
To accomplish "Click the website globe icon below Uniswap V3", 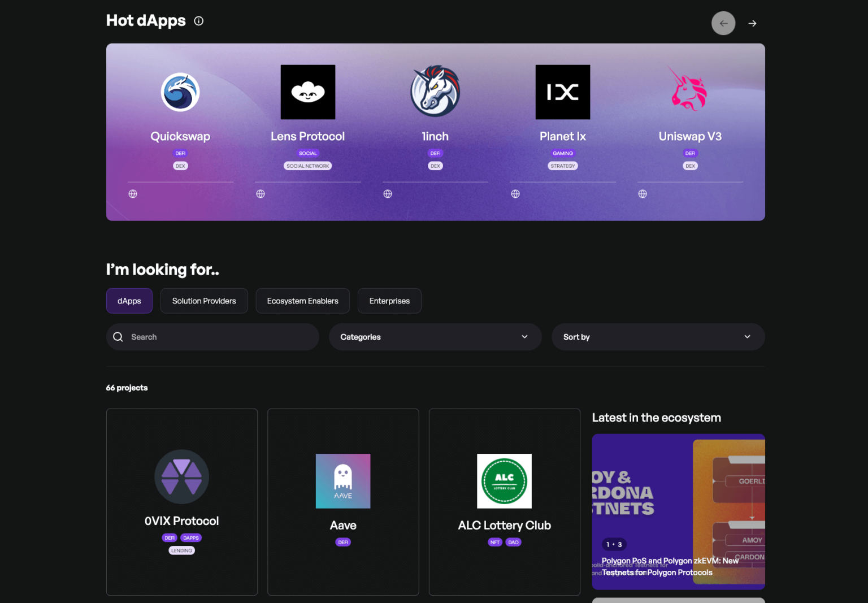I will coord(643,193).
